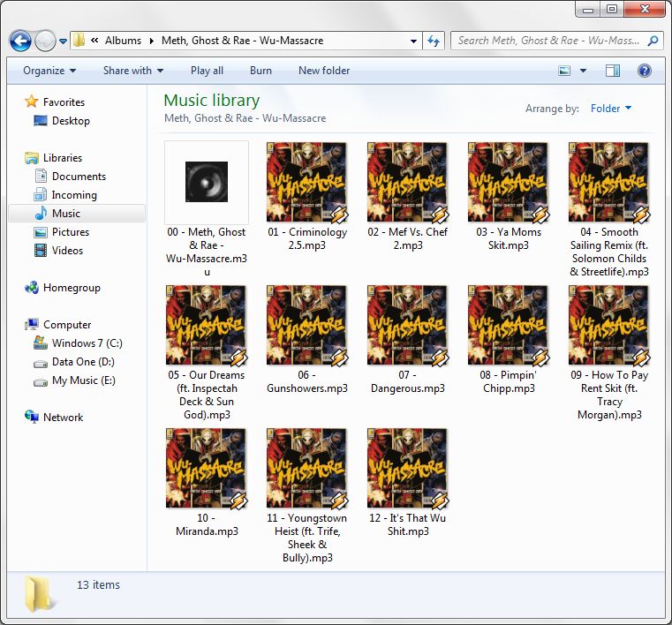Select 01 - Criminology 2.5.mp3 thumbnail
672x625 pixels.
point(307,182)
